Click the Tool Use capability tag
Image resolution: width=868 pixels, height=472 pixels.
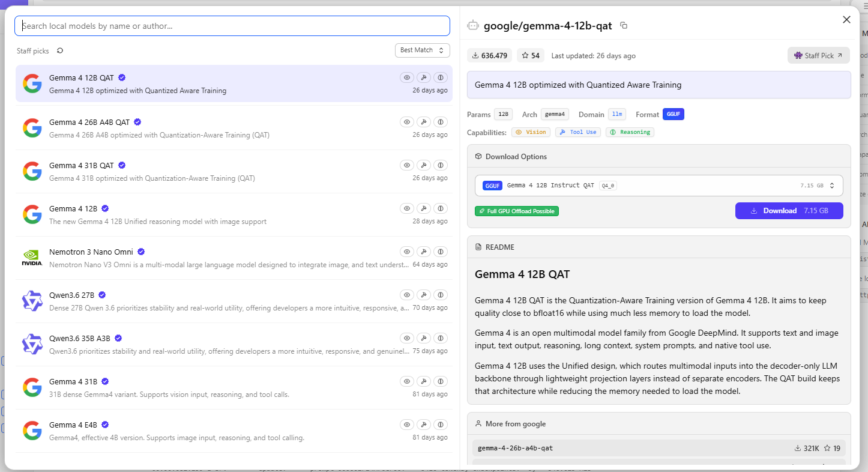(x=578, y=132)
